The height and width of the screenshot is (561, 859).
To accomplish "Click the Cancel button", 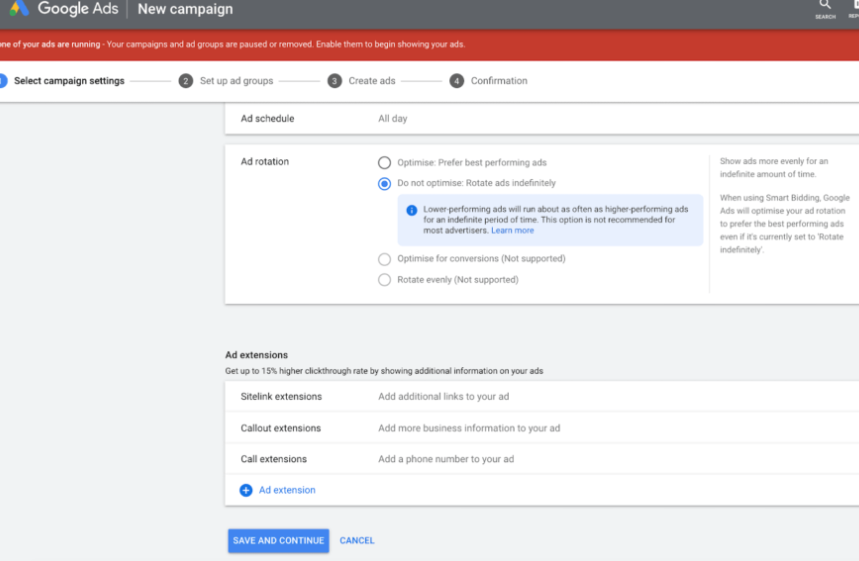I will 357,541.
